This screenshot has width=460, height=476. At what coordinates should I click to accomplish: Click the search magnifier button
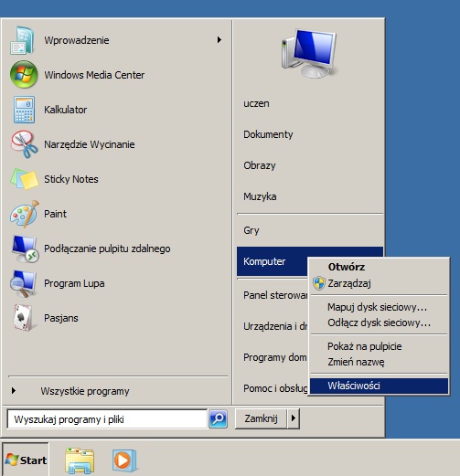coord(218,419)
